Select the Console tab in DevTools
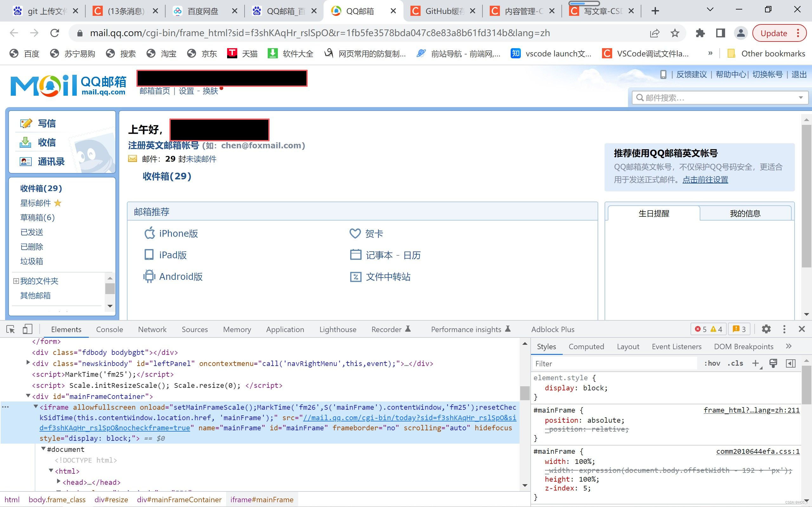Viewport: 812px width, 507px height. (109, 329)
